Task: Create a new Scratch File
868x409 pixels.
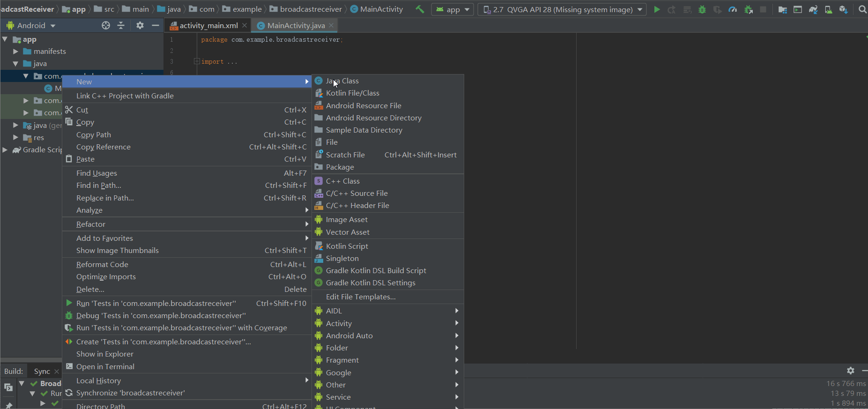Action: click(388, 155)
